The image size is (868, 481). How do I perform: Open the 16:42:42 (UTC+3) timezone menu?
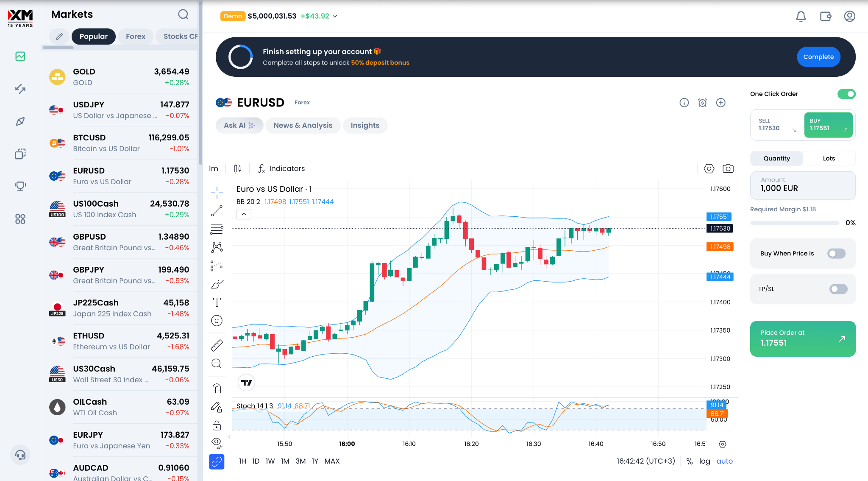646,461
